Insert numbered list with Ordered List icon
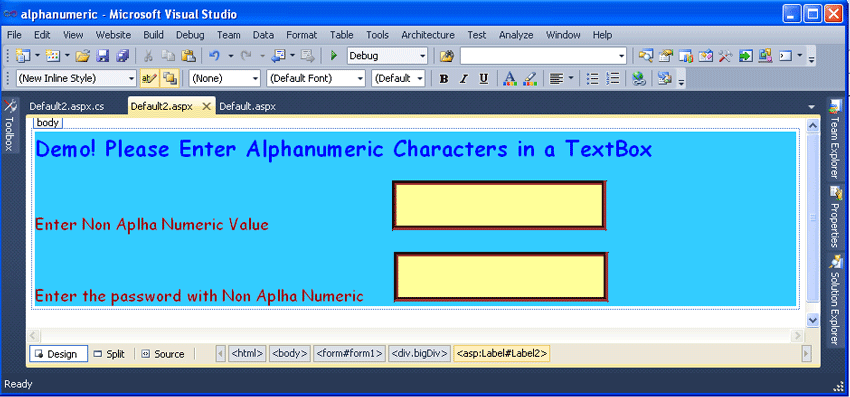This screenshot has width=850, height=397. (x=613, y=79)
